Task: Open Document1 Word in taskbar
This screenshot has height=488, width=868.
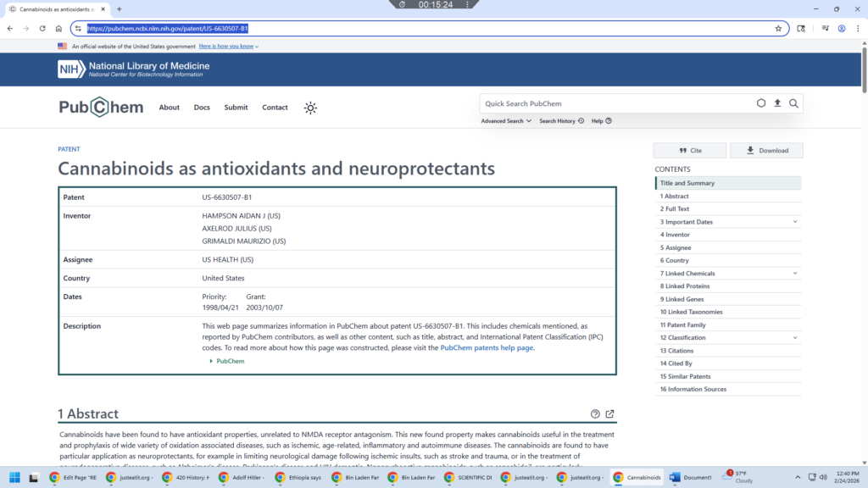Action: (x=692, y=477)
